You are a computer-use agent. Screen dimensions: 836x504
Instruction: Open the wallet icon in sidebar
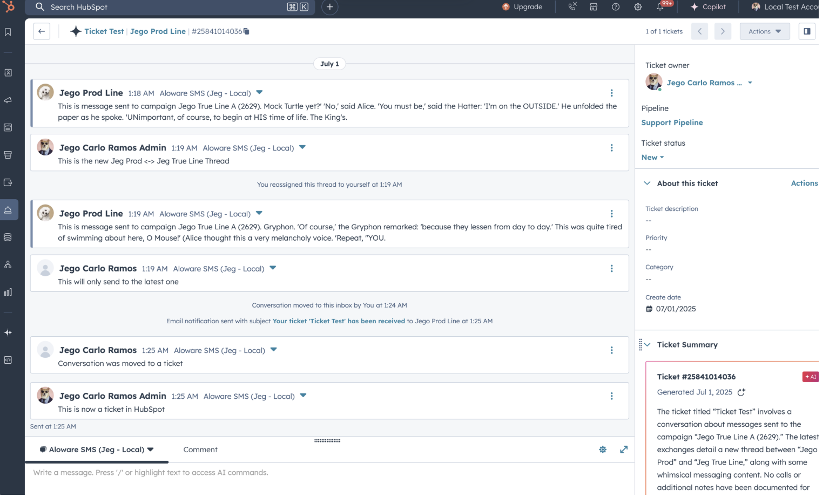[x=8, y=182]
